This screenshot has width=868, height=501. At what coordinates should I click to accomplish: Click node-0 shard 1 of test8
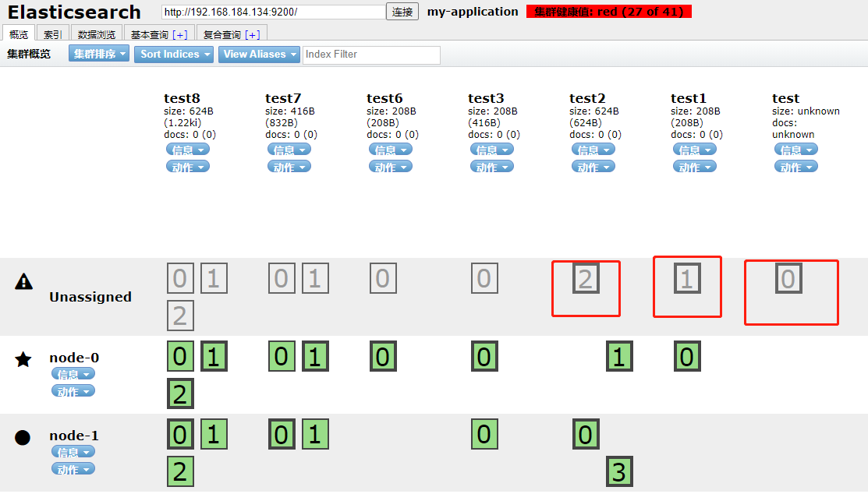pyautogui.click(x=214, y=356)
